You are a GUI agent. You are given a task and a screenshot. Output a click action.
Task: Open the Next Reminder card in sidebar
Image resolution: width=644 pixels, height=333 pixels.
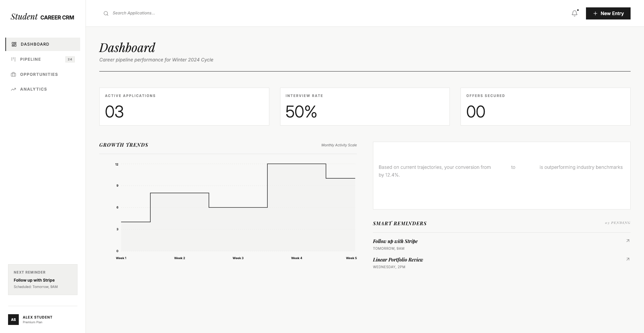pos(43,280)
